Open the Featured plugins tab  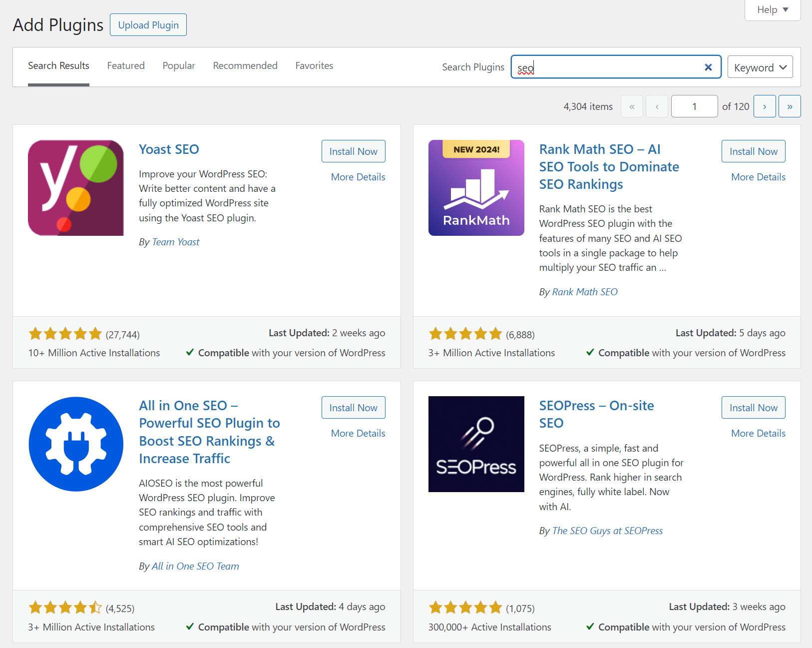[x=126, y=65]
